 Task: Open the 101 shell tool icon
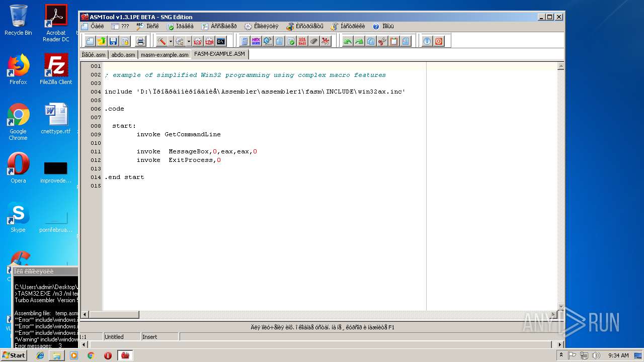click(302, 41)
